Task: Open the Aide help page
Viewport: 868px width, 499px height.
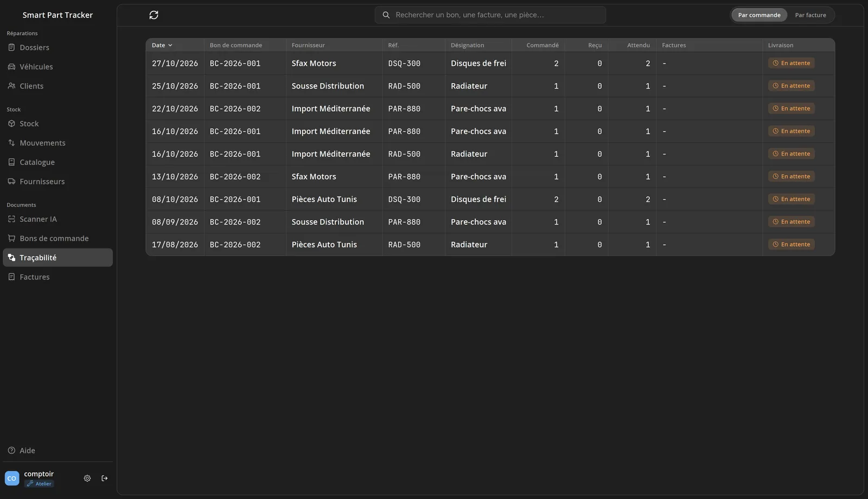Action: click(x=58, y=451)
